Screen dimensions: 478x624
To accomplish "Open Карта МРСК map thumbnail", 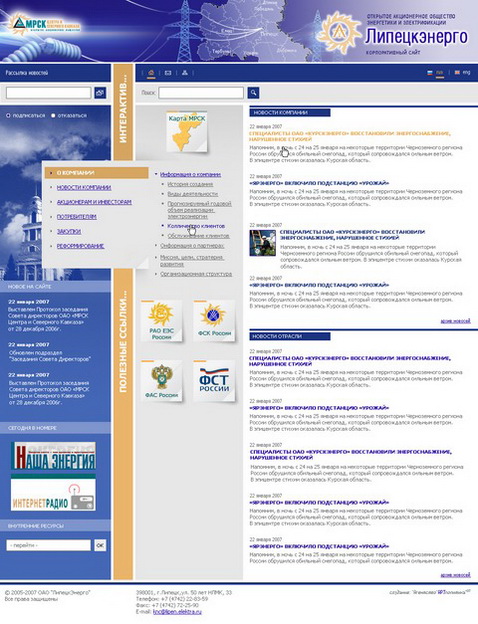I will (187, 132).
